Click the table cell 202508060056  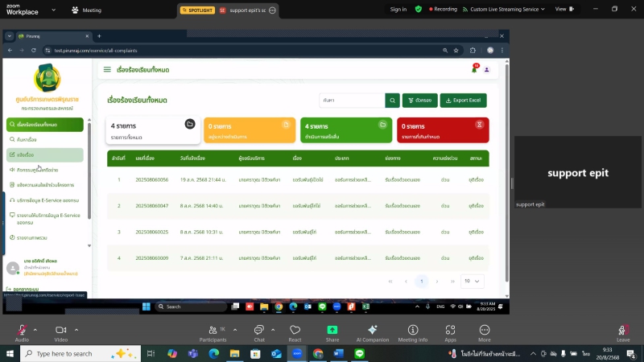tap(152, 179)
